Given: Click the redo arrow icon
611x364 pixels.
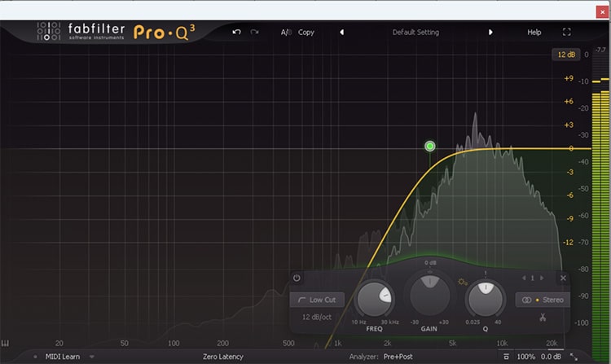Looking at the screenshot, I should click(254, 32).
